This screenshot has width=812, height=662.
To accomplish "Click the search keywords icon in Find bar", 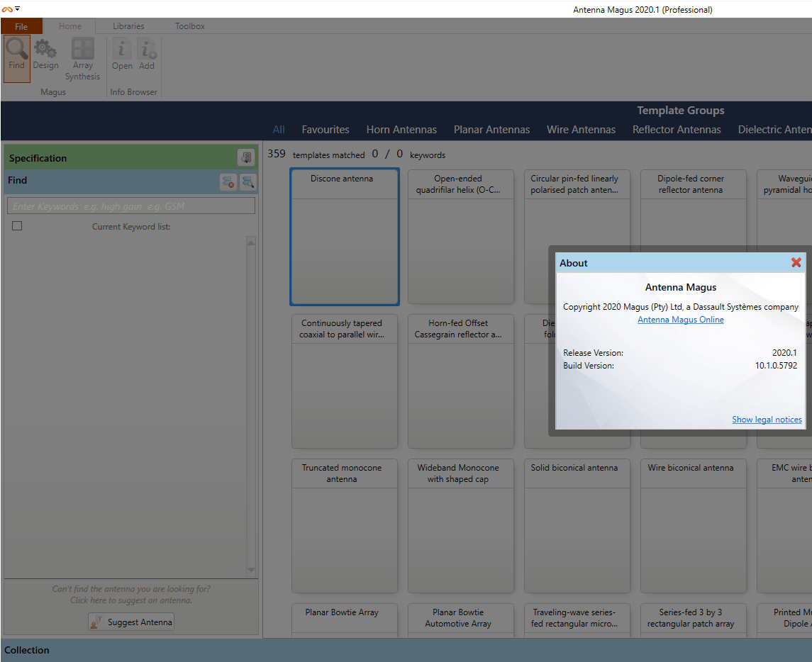I will pos(247,182).
